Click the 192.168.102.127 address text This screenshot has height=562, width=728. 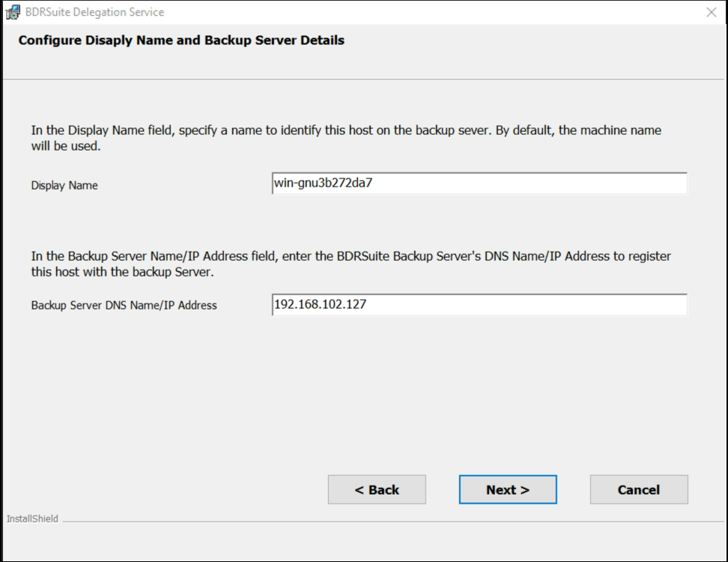point(321,304)
